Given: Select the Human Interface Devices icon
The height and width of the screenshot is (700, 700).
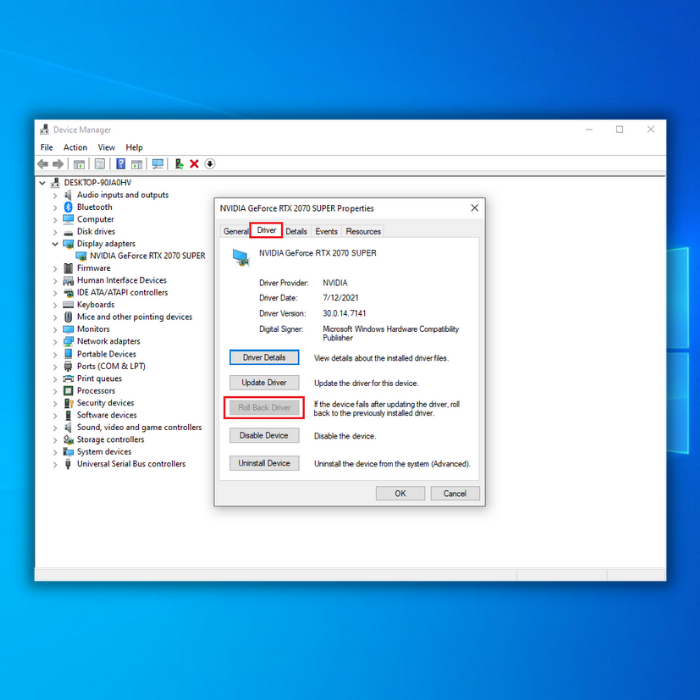Looking at the screenshot, I should 68,280.
